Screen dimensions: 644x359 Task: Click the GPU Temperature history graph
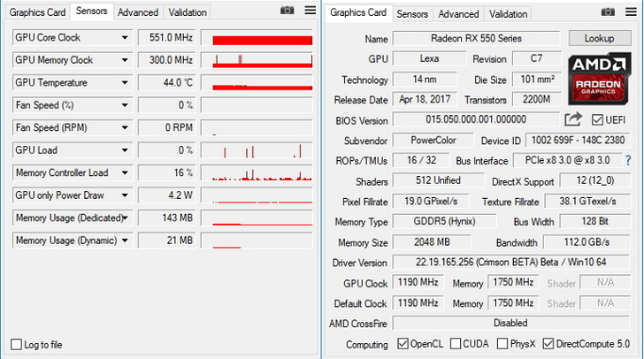tap(257, 82)
